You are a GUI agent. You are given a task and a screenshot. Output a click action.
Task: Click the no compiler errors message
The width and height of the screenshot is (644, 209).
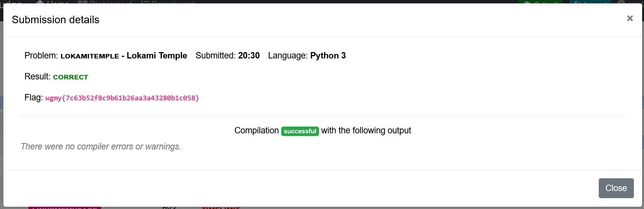pyautogui.click(x=101, y=146)
